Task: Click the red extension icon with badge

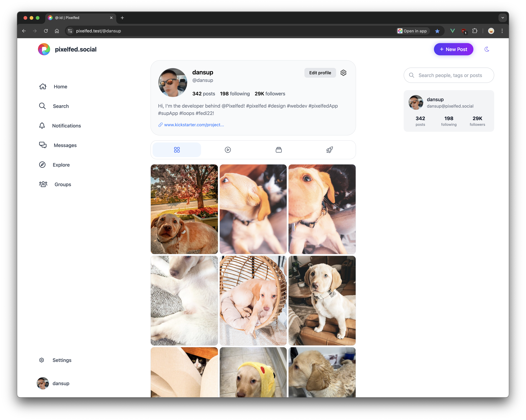Action: (464, 31)
